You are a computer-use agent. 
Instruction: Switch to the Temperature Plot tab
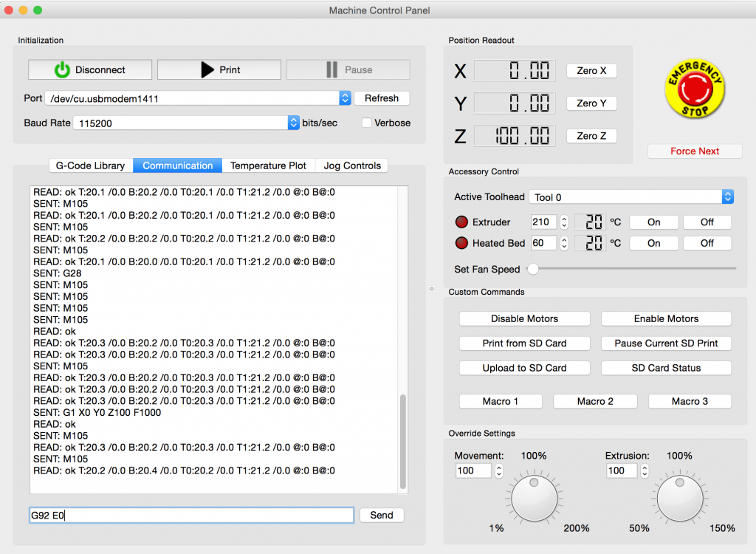coord(269,165)
